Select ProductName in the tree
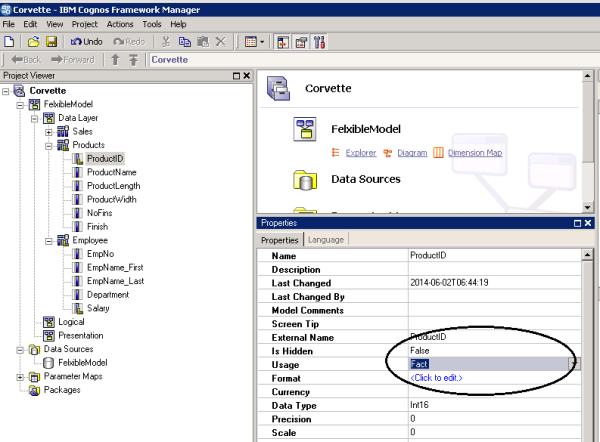This screenshot has height=442, width=600. 111,172
